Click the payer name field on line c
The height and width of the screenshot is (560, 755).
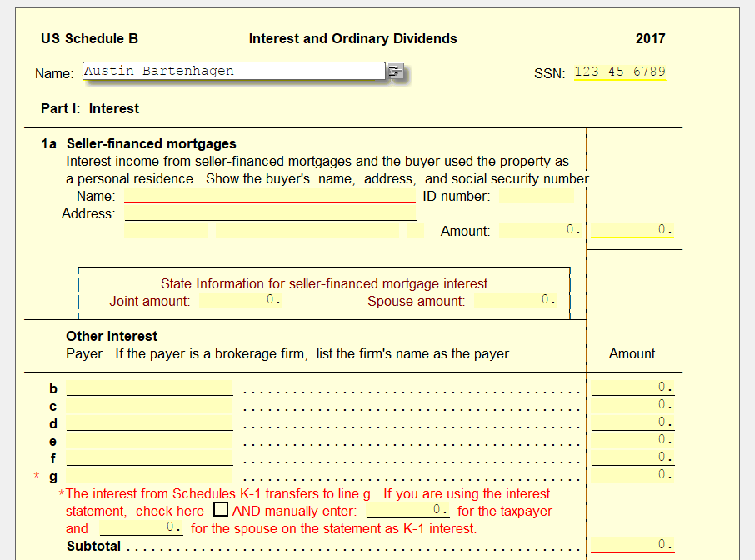[150, 406]
